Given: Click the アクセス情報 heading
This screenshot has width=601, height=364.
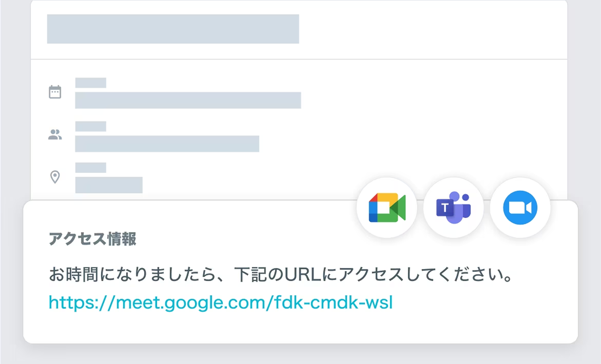Looking at the screenshot, I should pyautogui.click(x=92, y=239).
